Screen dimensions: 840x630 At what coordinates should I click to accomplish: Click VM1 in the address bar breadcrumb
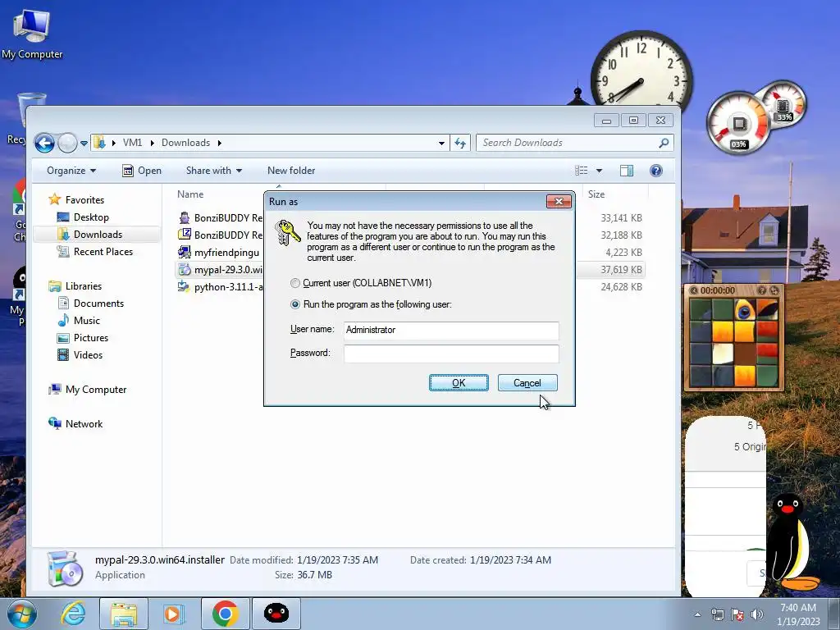[132, 143]
